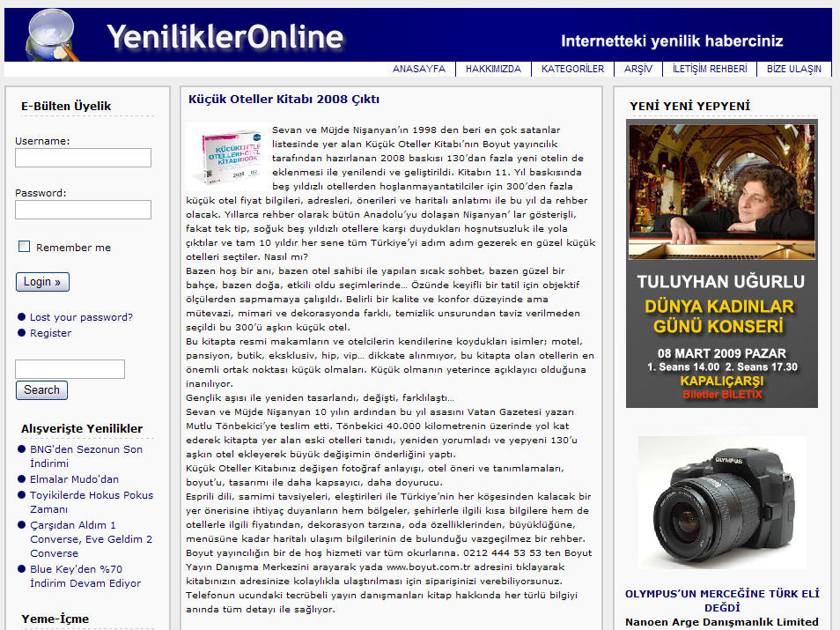The image size is (840, 630).
Task: Toggle the Remember me checkbox
Action: click(x=25, y=247)
